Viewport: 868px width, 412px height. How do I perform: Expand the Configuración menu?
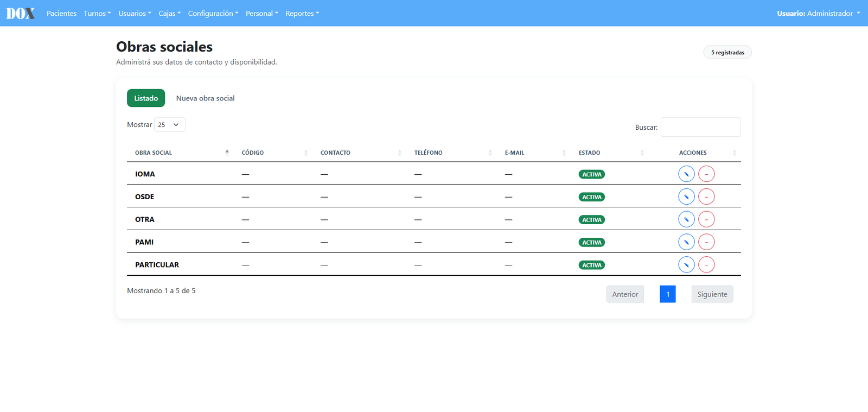213,13
